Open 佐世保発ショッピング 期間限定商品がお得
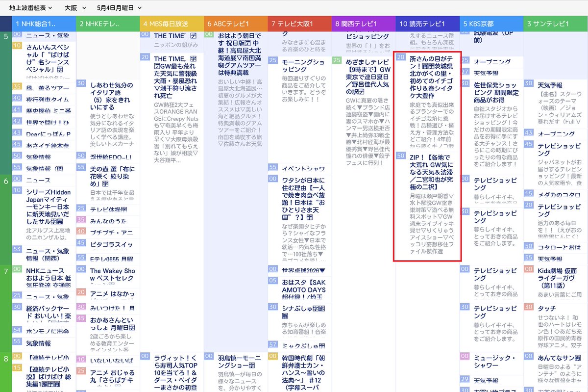Screen dimensions: 588x392 coord(496,92)
